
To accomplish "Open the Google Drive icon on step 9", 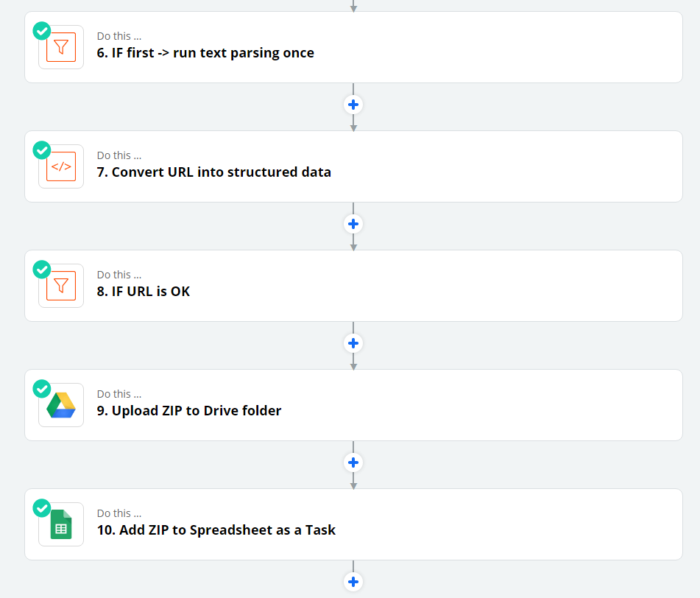I will coord(60,404).
